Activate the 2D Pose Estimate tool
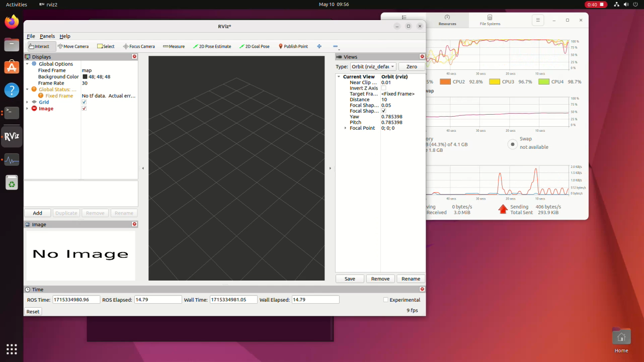The width and height of the screenshot is (644, 362). (212, 46)
